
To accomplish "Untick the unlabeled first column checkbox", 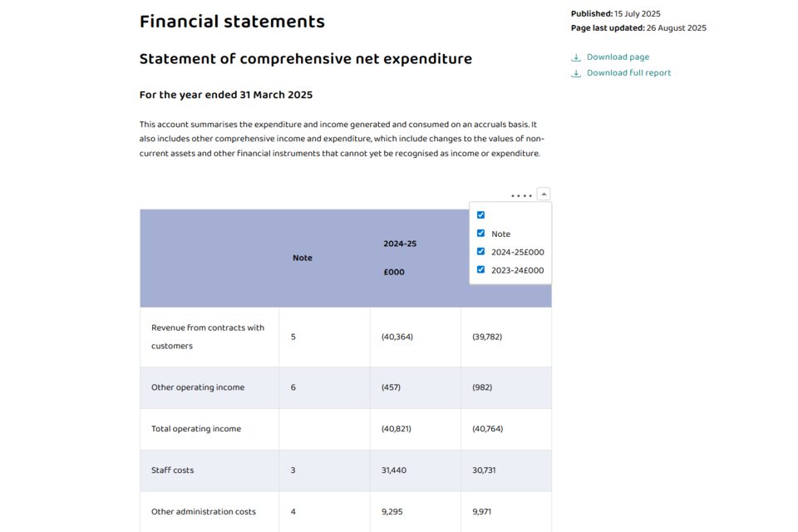I will [x=480, y=215].
